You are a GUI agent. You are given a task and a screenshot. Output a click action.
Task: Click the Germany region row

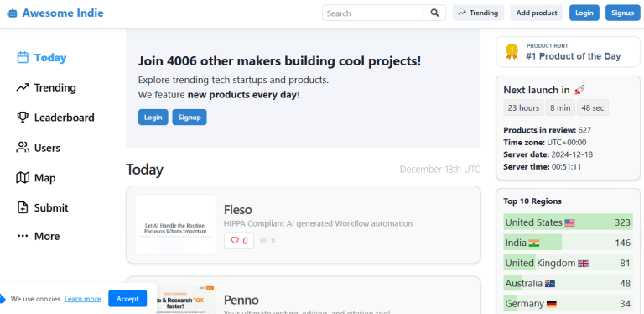point(568,304)
